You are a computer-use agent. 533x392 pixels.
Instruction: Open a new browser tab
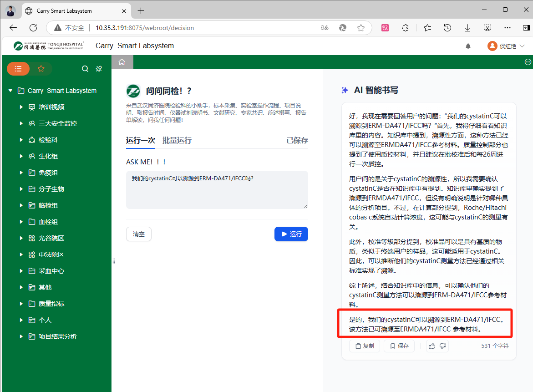pos(141,11)
